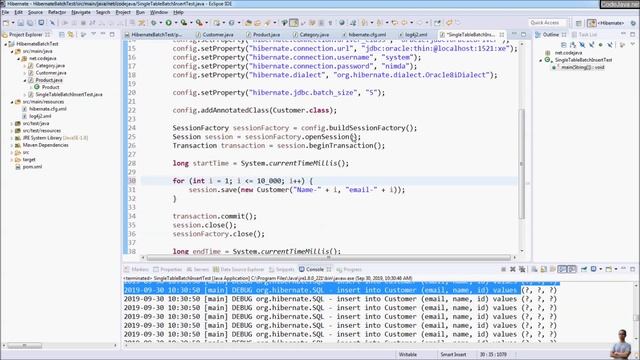
Task: Open the Window menu
Action: [x=159, y=13]
